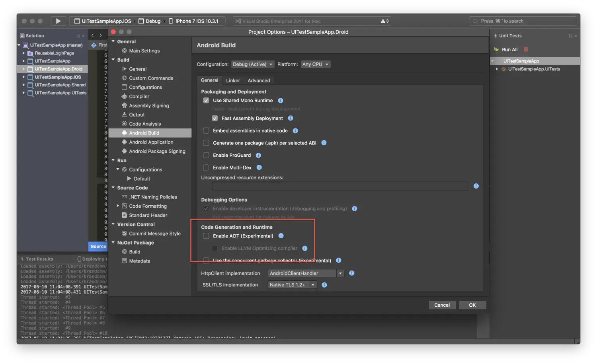This screenshot has height=364, width=597.
Task: Click the Run All green play icon
Action: click(496, 49)
